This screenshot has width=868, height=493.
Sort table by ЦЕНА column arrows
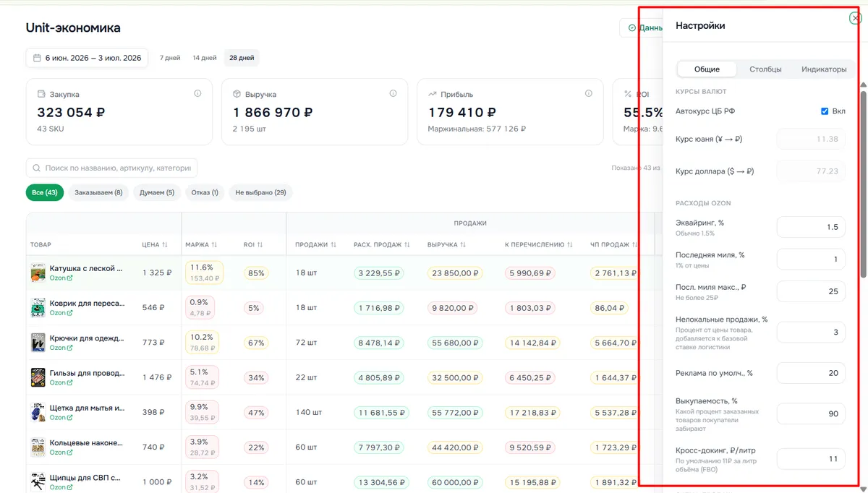165,245
